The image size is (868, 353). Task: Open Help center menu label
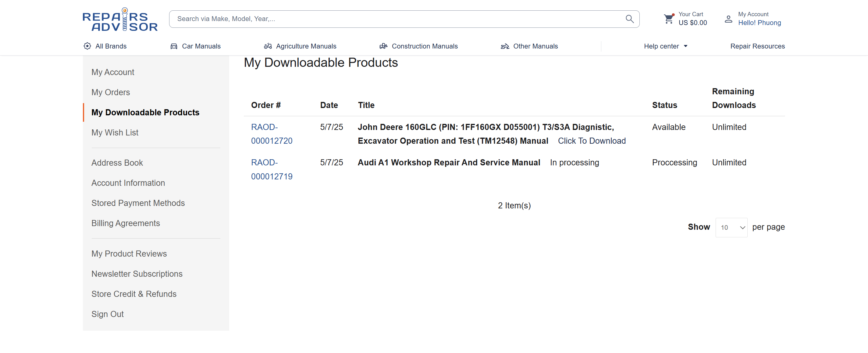(661, 46)
